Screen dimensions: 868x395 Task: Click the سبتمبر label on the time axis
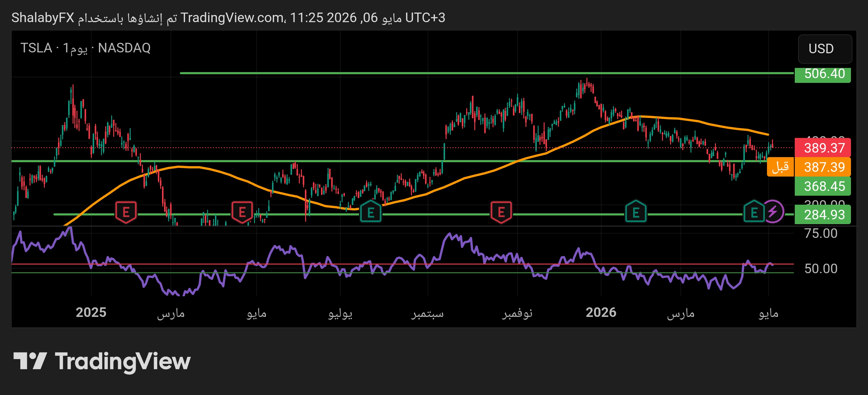pos(427,313)
